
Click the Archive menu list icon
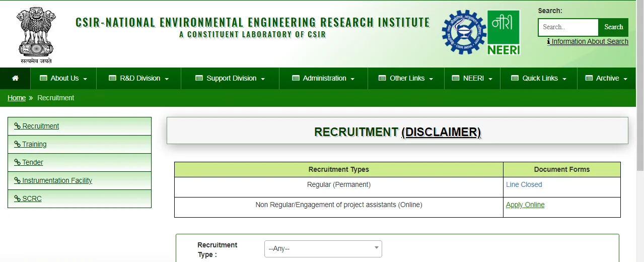pyautogui.click(x=589, y=78)
